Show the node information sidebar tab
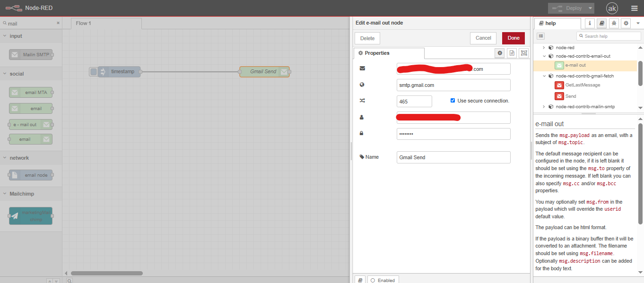Image resolution: width=644 pixels, height=283 pixels. click(590, 23)
